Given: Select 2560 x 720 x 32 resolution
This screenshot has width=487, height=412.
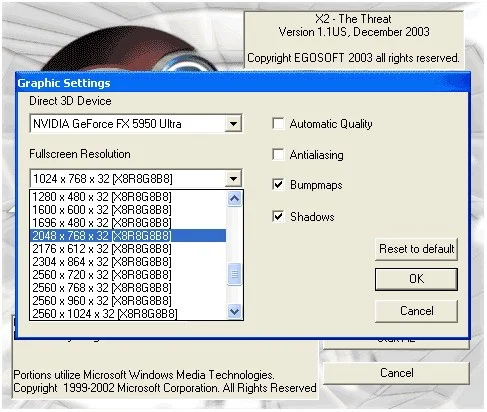Looking at the screenshot, I should [x=128, y=275].
